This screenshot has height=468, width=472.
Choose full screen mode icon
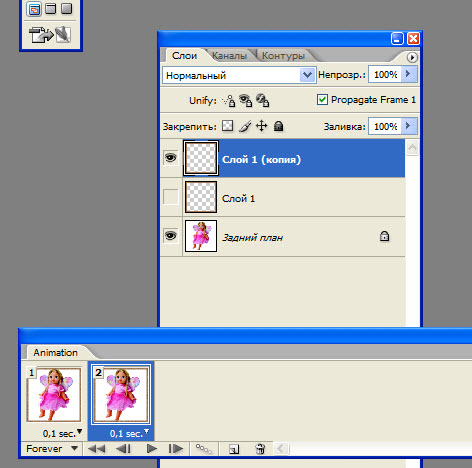(x=66, y=8)
